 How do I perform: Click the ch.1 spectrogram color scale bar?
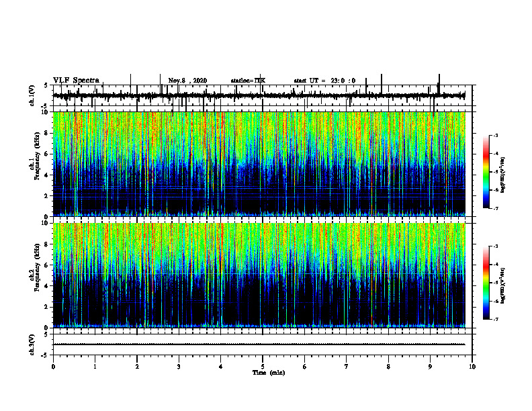click(486, 172)
